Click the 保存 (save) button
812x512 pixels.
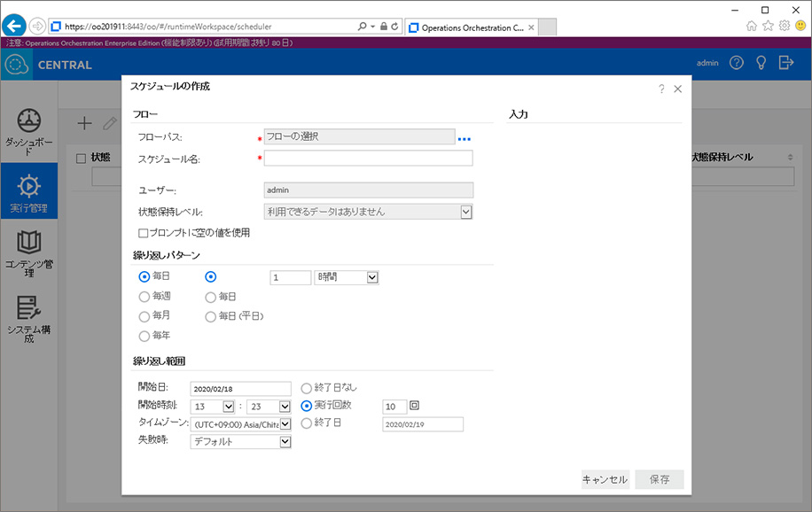(x=659, y=479)
